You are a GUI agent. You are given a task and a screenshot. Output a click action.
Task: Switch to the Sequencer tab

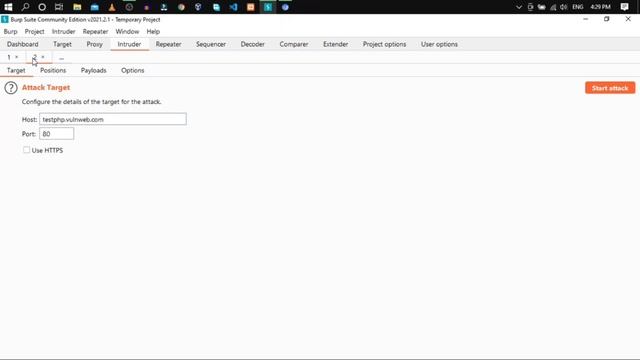pyautogui.click(x=211, y=44)
